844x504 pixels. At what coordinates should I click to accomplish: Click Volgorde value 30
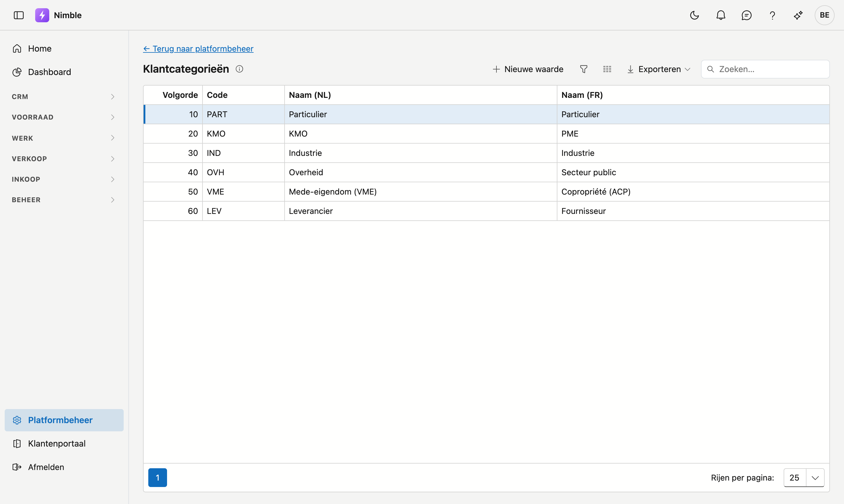tap(173, 153)
